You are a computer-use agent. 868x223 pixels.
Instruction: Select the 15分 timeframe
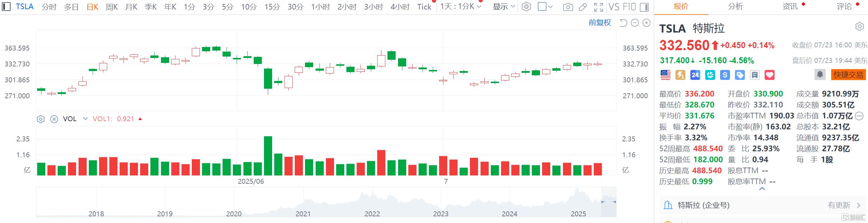[272, 7]
